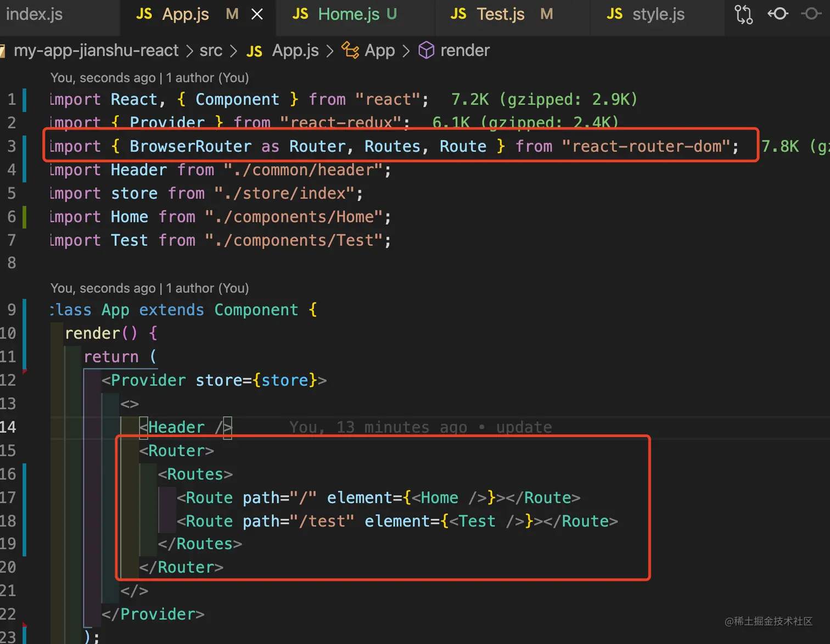Click the return keyword on line 11
The width and height of the screenshot is (830, 644).
(x=111, y=357)
